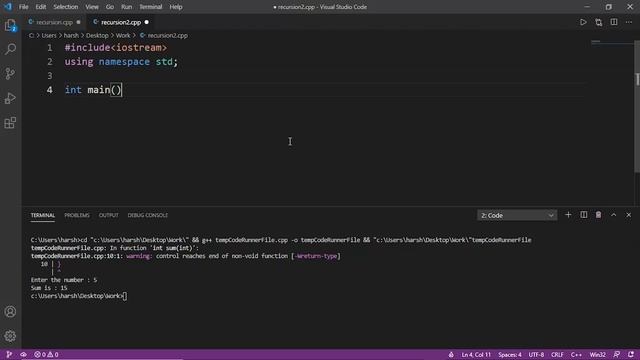Open Source Control view
640x360 pixels.
point(10,74)
